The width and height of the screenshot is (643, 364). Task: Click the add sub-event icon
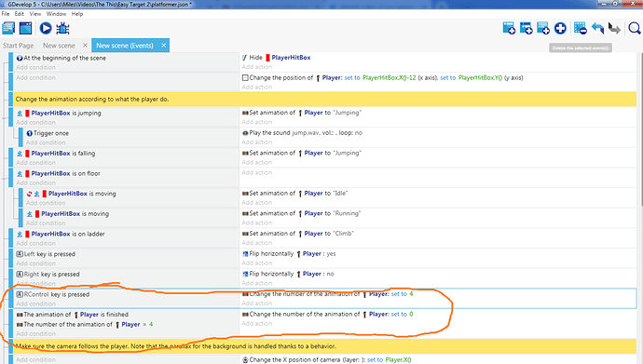(527, 28)
